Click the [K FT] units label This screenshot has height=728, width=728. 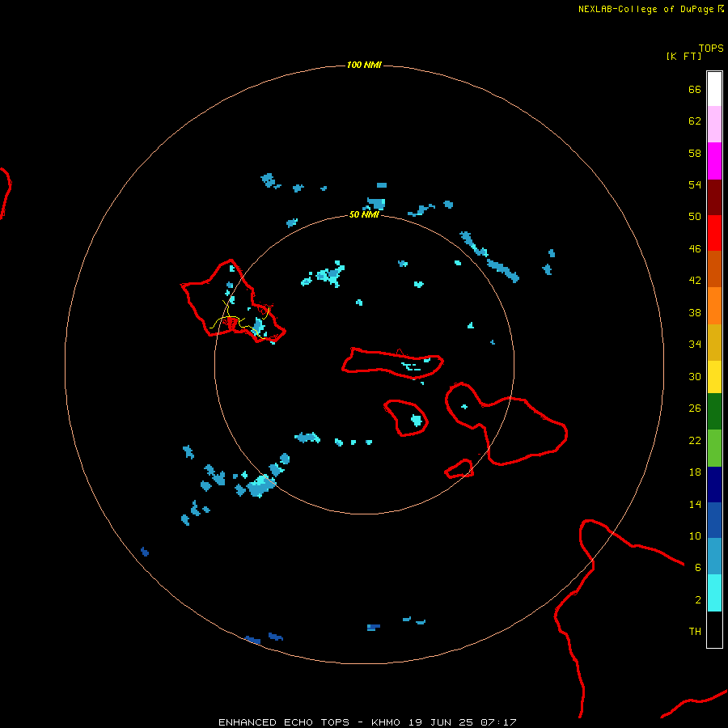(684, 56)
